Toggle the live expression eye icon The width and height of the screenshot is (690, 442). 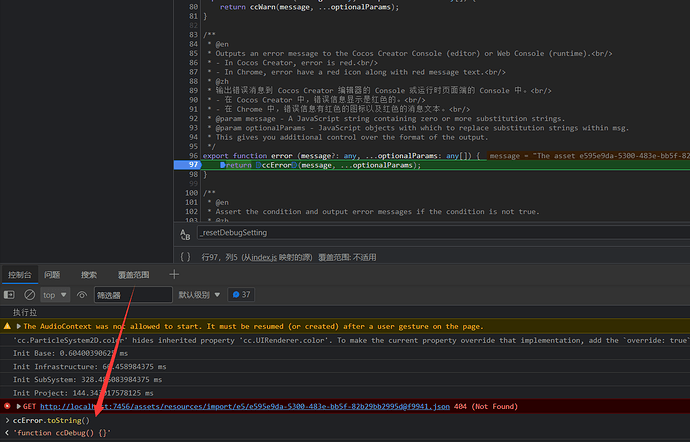82,295
